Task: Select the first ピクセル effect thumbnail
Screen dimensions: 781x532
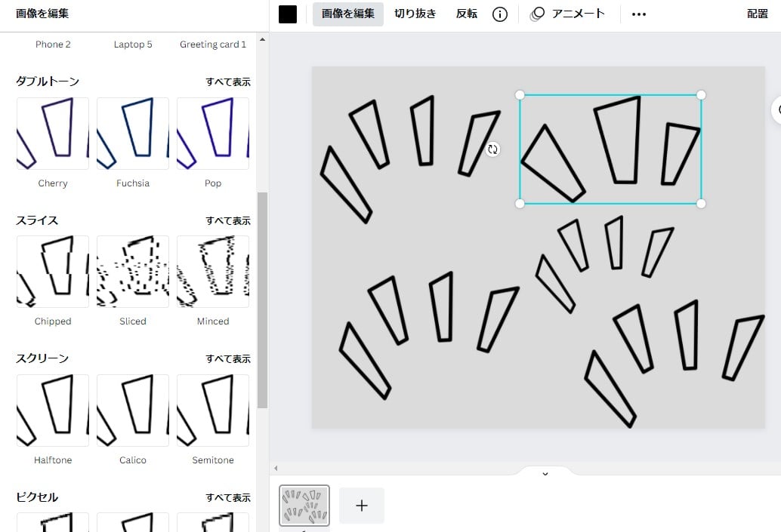Action: coord(53,522)
